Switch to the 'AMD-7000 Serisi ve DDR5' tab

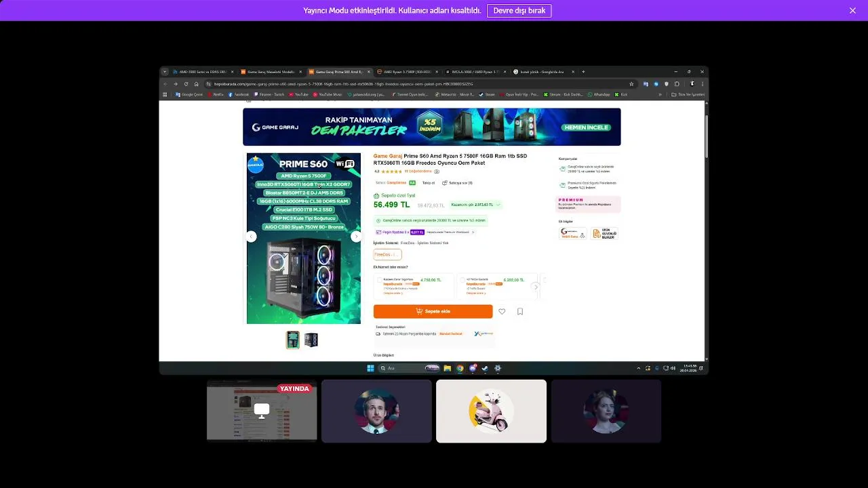point(203,72)
